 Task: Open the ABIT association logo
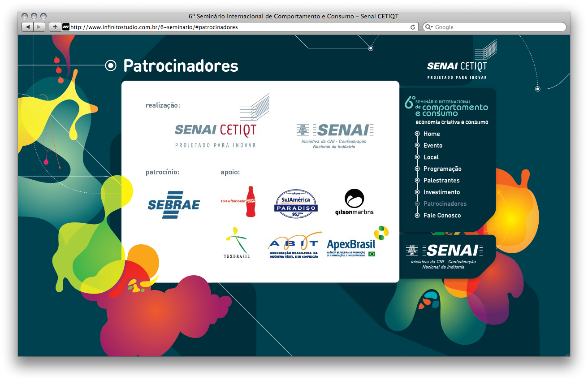click(x=294, y=245)
